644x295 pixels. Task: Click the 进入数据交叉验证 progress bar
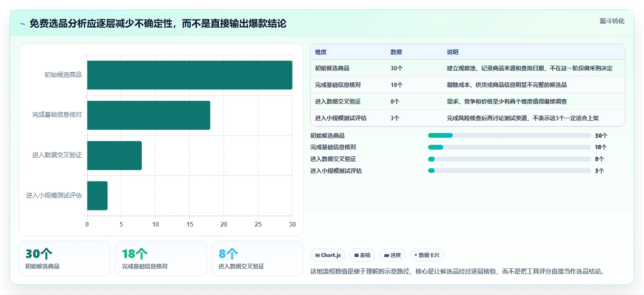point(509,159)
